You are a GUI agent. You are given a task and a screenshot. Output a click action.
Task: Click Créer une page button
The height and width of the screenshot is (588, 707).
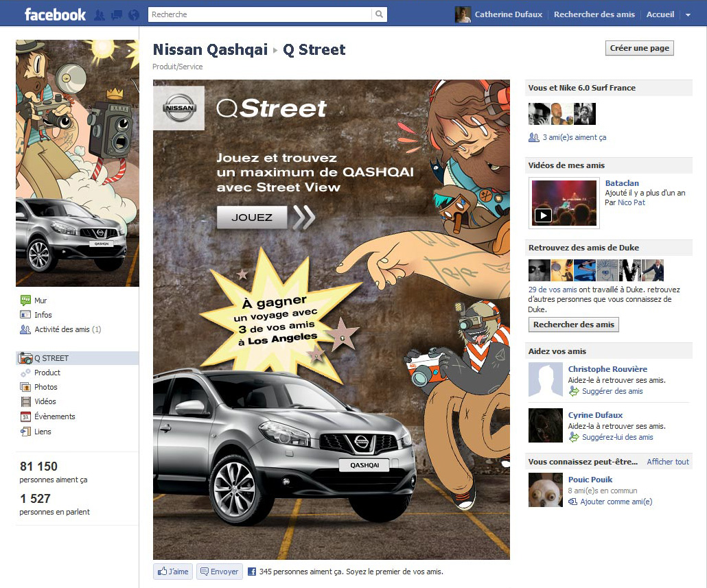point(640,48)
